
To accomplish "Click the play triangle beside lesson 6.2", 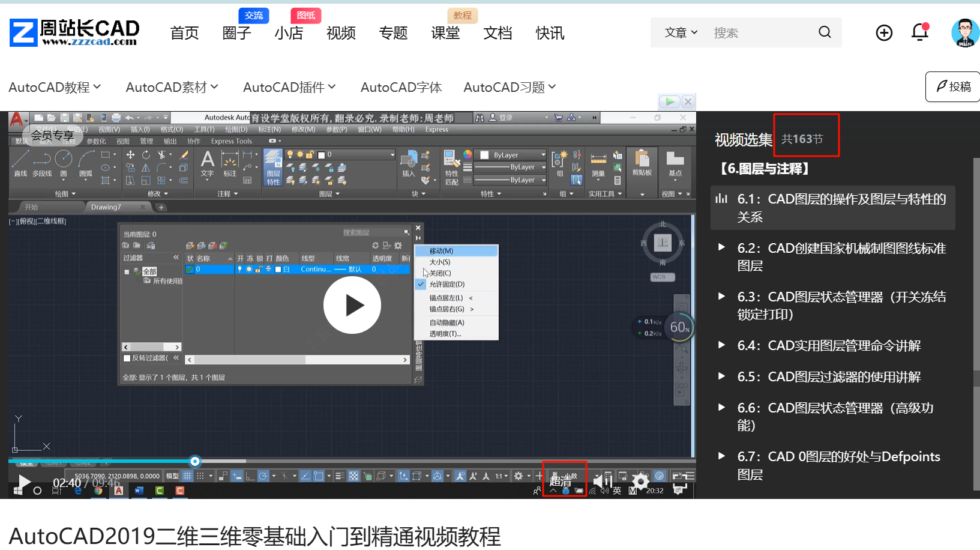I will point(721,247).
